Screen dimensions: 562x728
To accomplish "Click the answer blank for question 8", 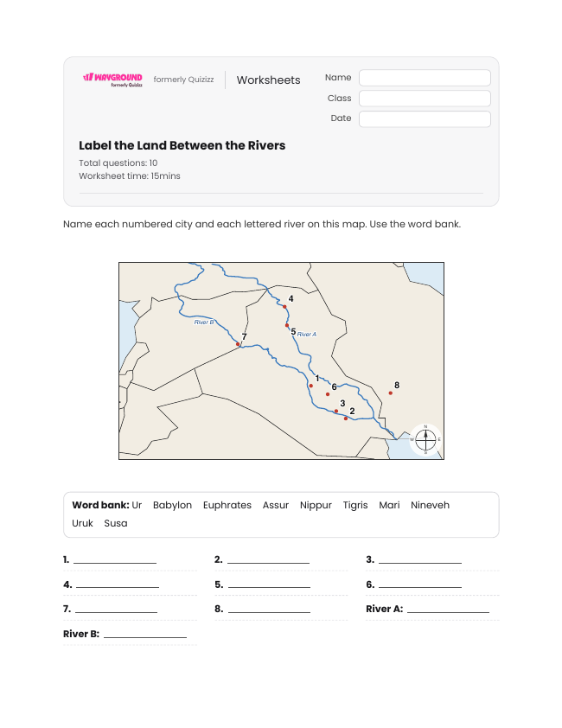I will click(269, 610).
